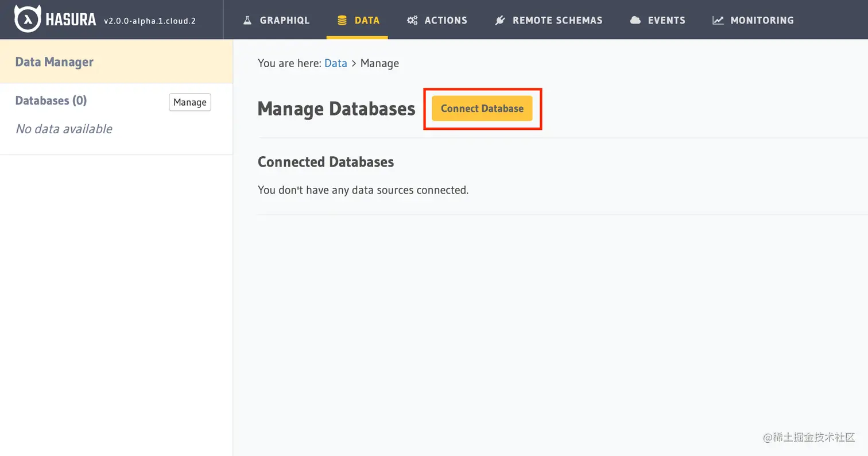Click the yellow database stack icon
The image size is (868, 456).
342,20
